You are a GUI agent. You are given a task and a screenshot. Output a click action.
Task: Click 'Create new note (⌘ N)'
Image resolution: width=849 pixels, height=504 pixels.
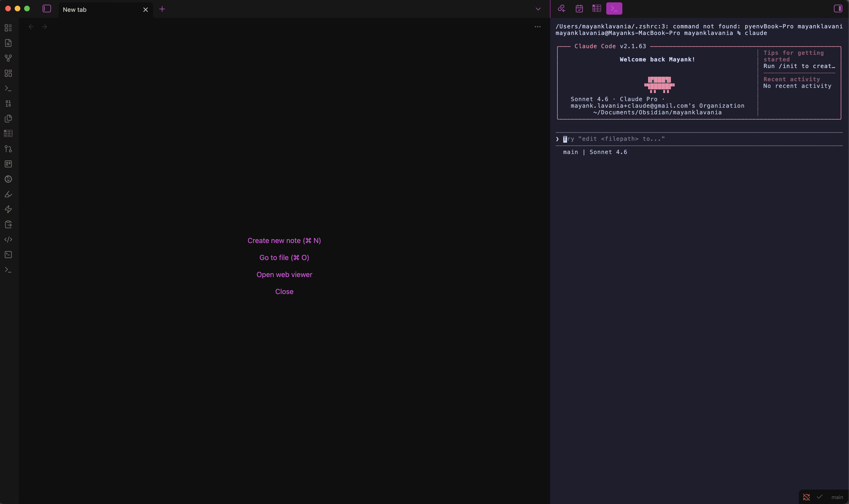coord(284,240)
